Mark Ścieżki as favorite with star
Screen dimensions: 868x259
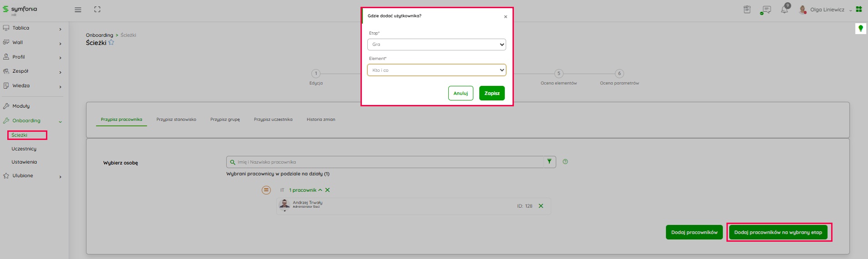click(x=112, y=43)
